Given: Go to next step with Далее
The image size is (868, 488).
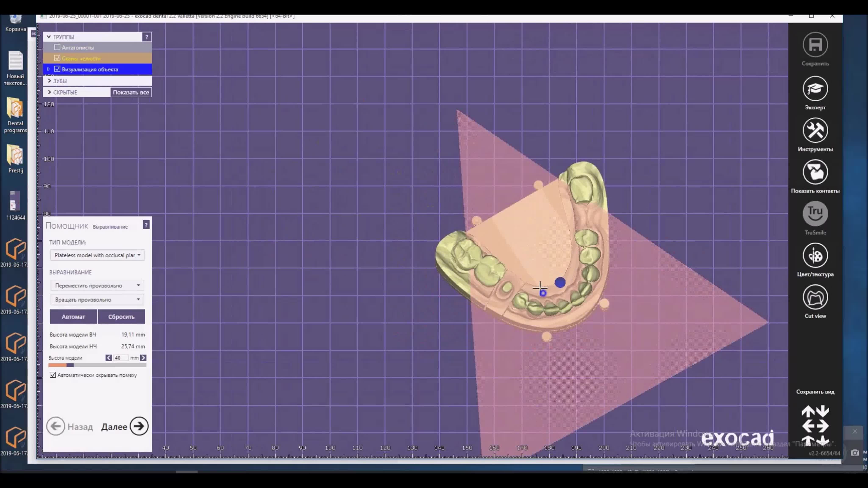Looking at the screenshot, I should 125,426.
